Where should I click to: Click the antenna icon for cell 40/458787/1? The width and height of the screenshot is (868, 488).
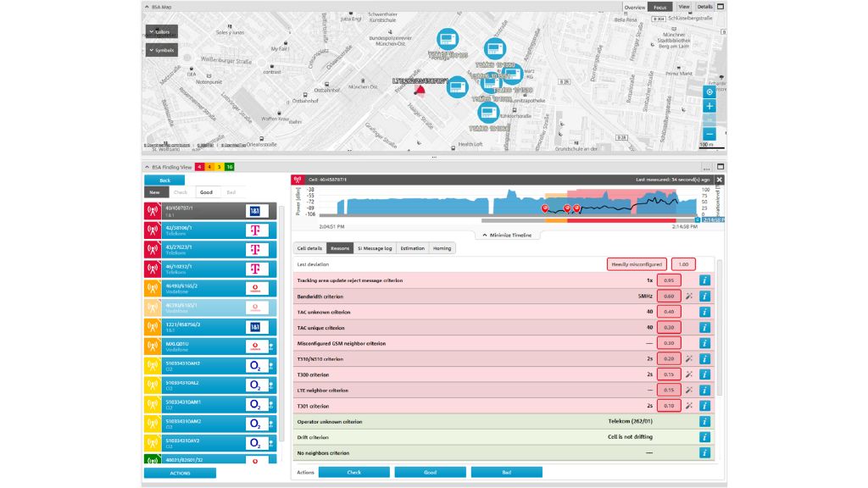[153, 212]
